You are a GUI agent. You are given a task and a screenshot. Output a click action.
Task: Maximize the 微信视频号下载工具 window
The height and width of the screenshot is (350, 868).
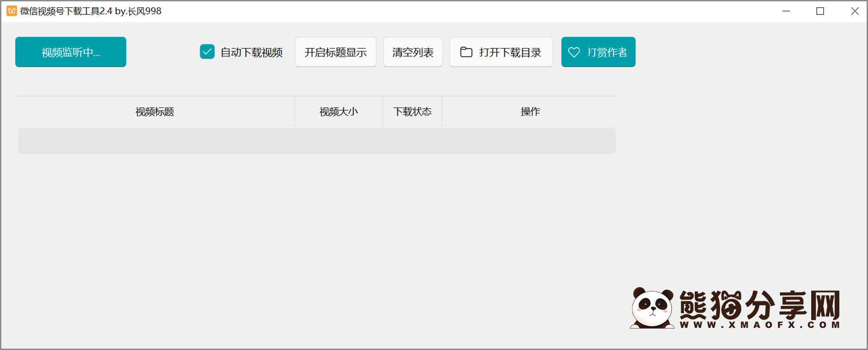pyautogui.click(x=820, y=11)
